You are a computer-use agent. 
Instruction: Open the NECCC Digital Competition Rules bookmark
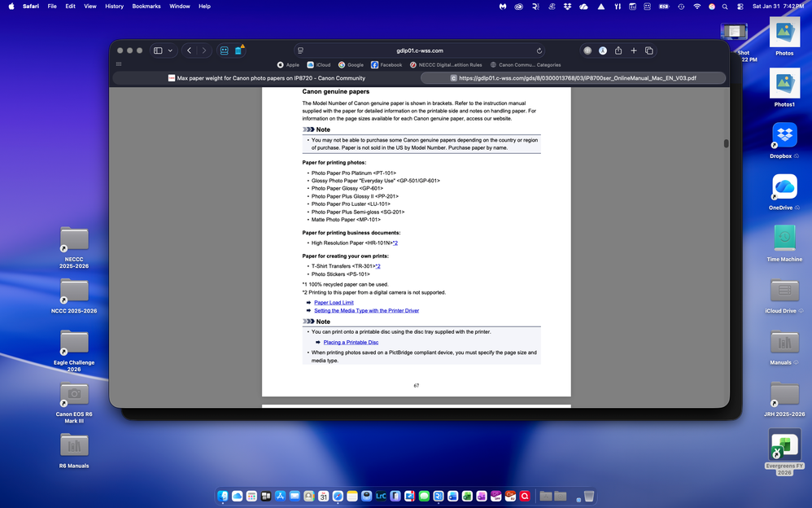[x=446, y=65]
